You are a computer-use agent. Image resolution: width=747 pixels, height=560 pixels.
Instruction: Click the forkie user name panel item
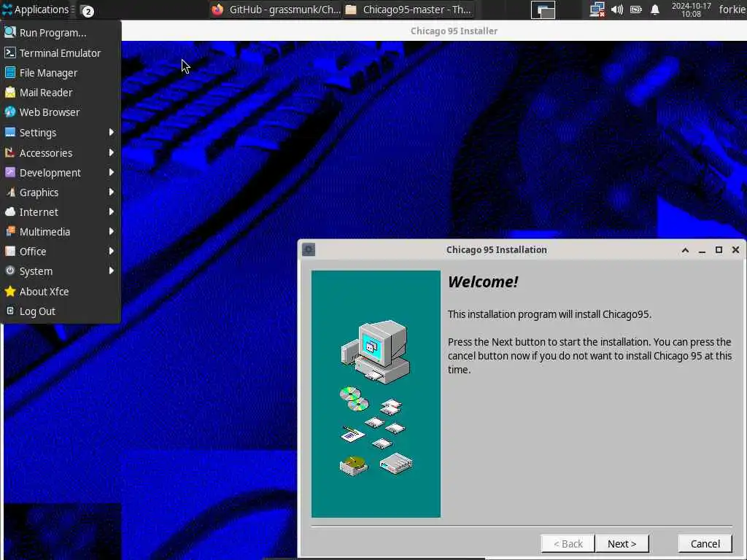732,9
